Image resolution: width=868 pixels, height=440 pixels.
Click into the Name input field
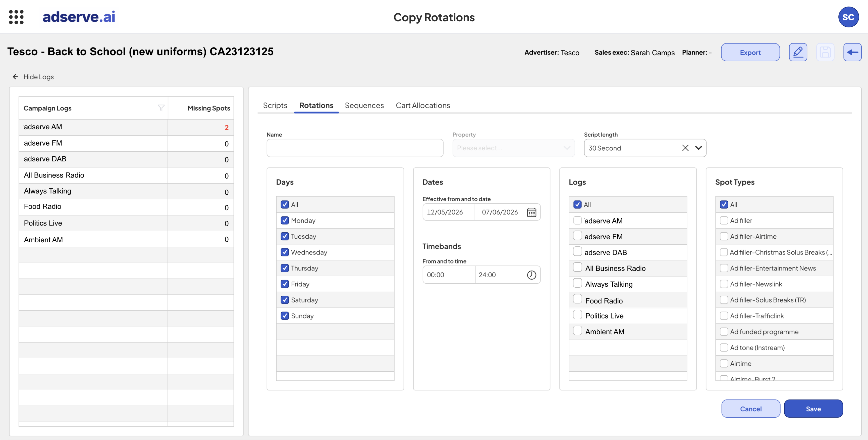click(x=355, y=148)
